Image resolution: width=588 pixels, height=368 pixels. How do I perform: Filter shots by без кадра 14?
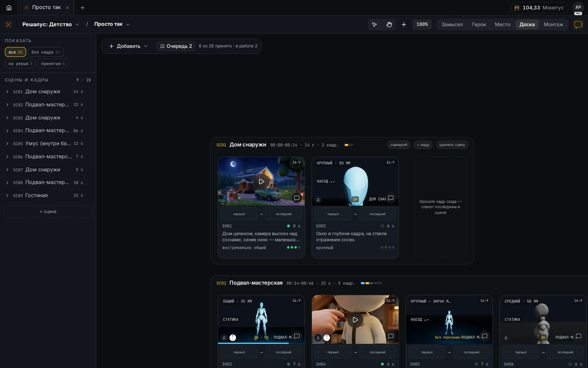46,52
